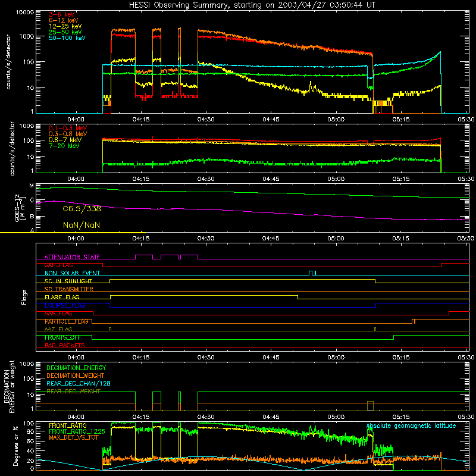
Task: Select the 3-6 keV legend label
Action: click(62, 14)
